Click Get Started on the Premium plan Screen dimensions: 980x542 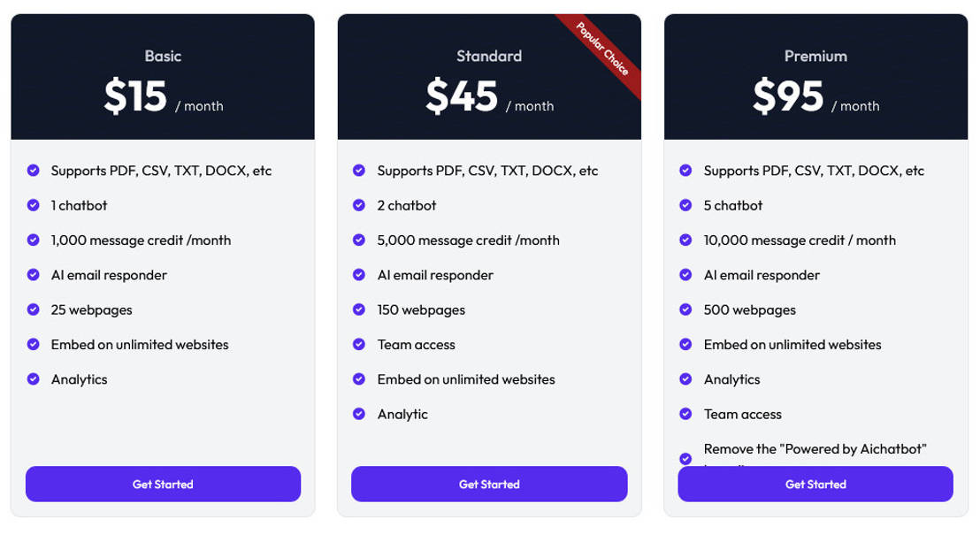coord(815,484)
